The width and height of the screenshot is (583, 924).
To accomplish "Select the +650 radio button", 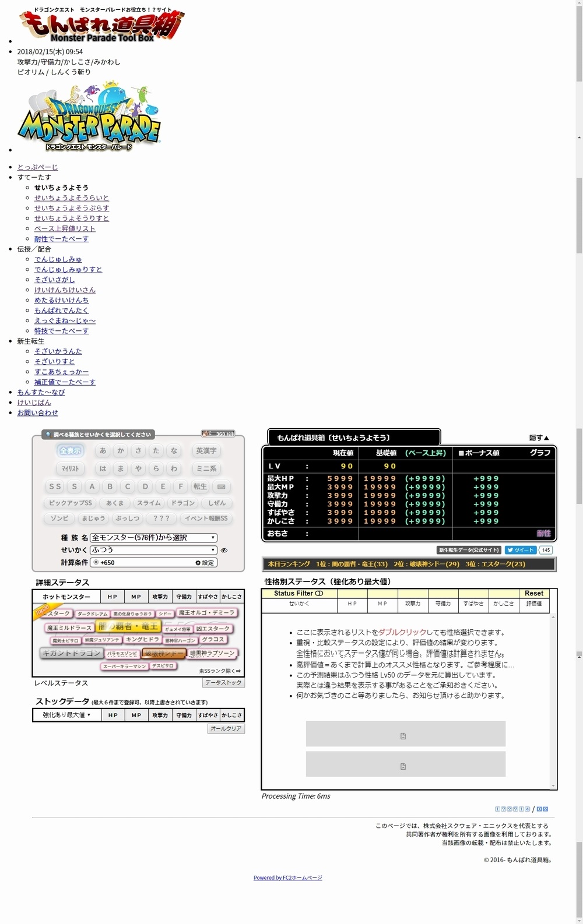I will point(96,563).
